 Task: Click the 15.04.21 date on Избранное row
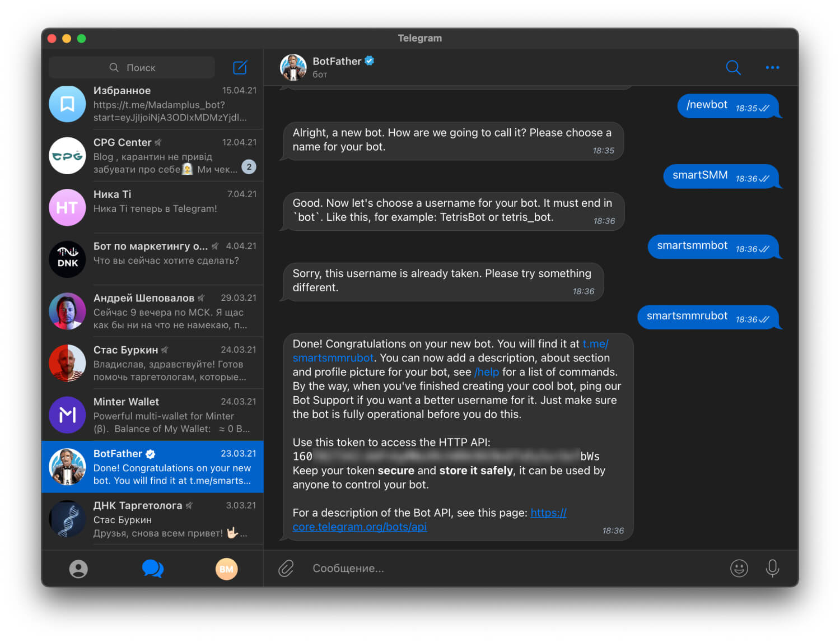point(239,90)
